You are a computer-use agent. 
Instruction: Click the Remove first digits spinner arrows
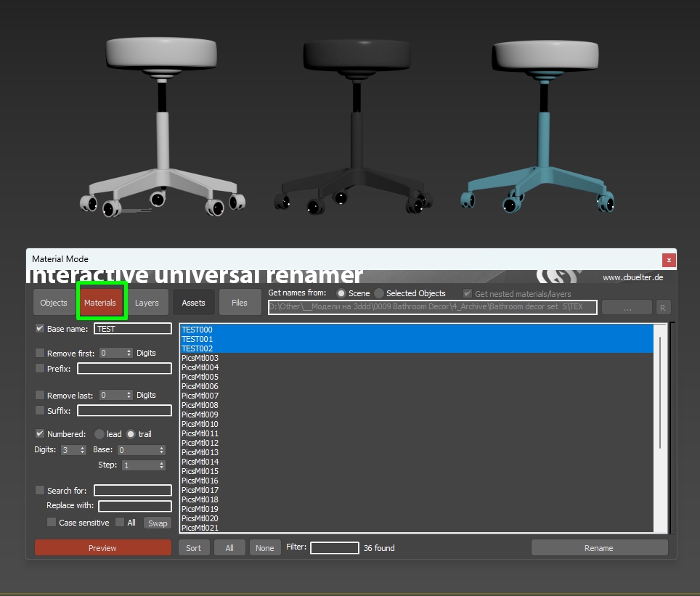(x=129, y=353)
